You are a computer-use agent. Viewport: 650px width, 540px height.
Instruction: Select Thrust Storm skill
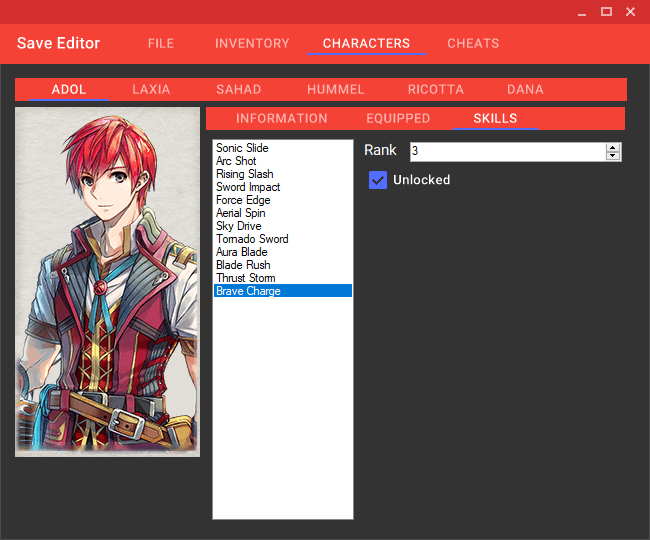pos(283,278)
